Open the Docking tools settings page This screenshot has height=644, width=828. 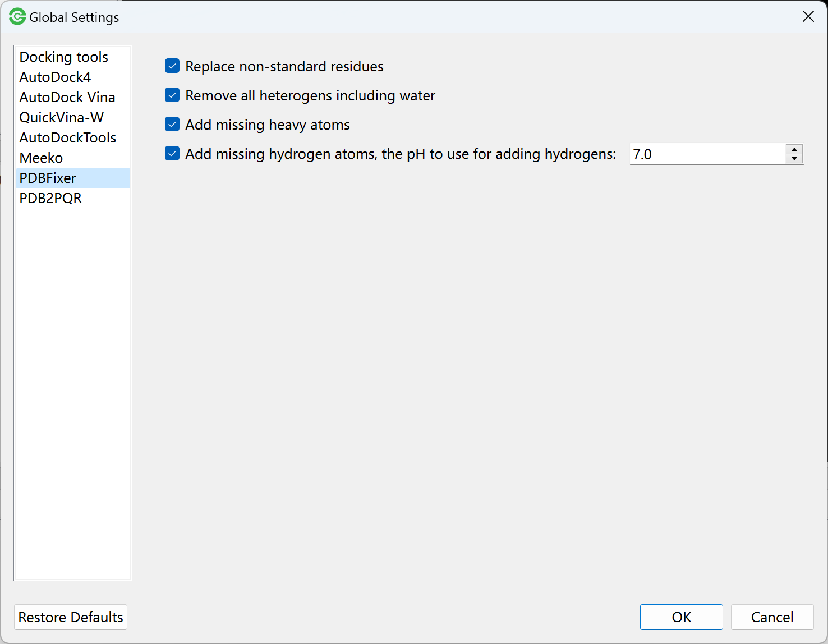coord(73,57)
